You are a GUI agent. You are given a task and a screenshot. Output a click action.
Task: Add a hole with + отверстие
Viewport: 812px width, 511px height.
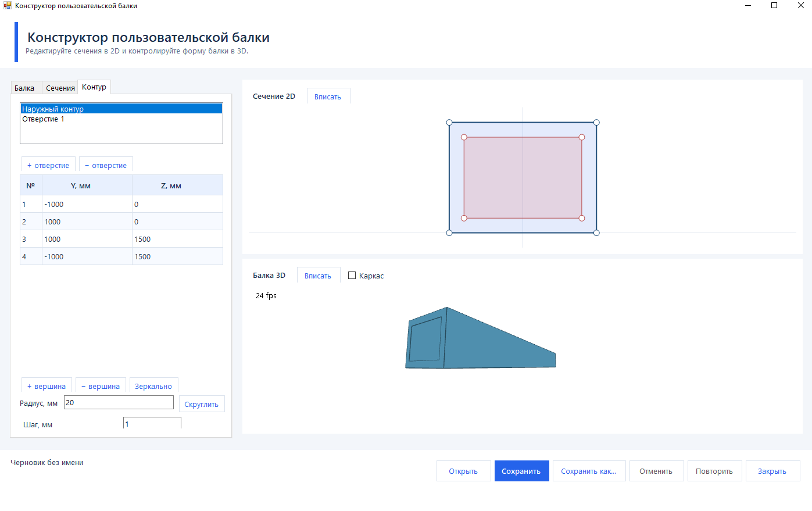pyautogui.click(x=48, y=165)
